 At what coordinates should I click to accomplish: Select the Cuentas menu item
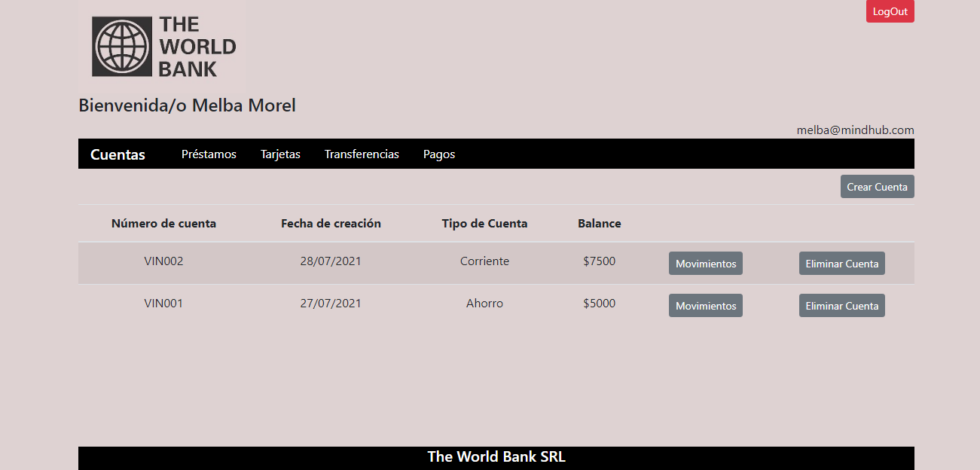(118, 154)
